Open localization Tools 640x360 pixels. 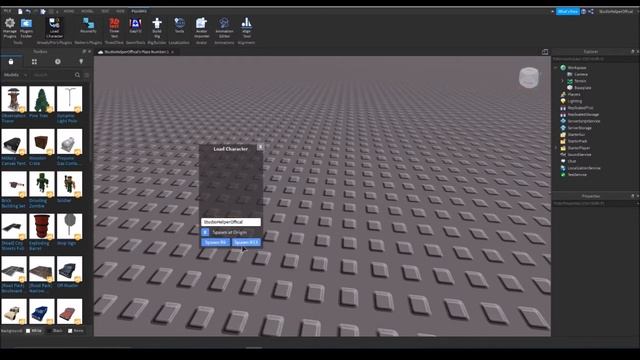tap(180, 26)
